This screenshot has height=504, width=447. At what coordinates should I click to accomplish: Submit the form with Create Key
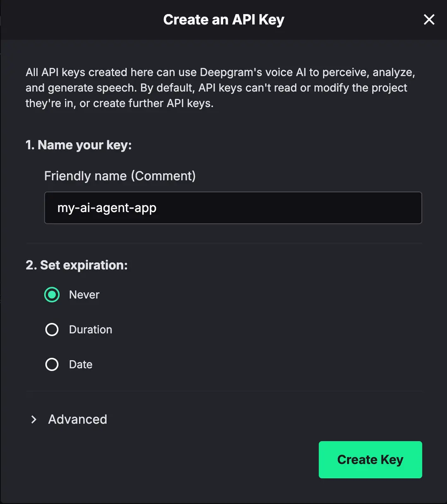(x=370, y=460)
